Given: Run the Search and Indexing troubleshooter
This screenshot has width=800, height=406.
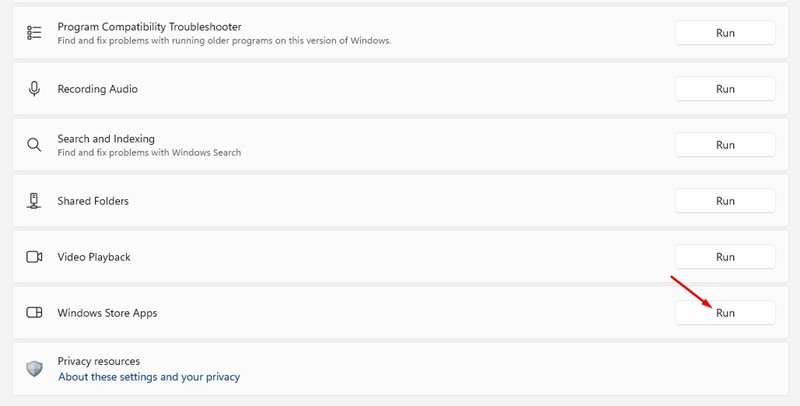Looking at the screenshot, I should [725, 145].
